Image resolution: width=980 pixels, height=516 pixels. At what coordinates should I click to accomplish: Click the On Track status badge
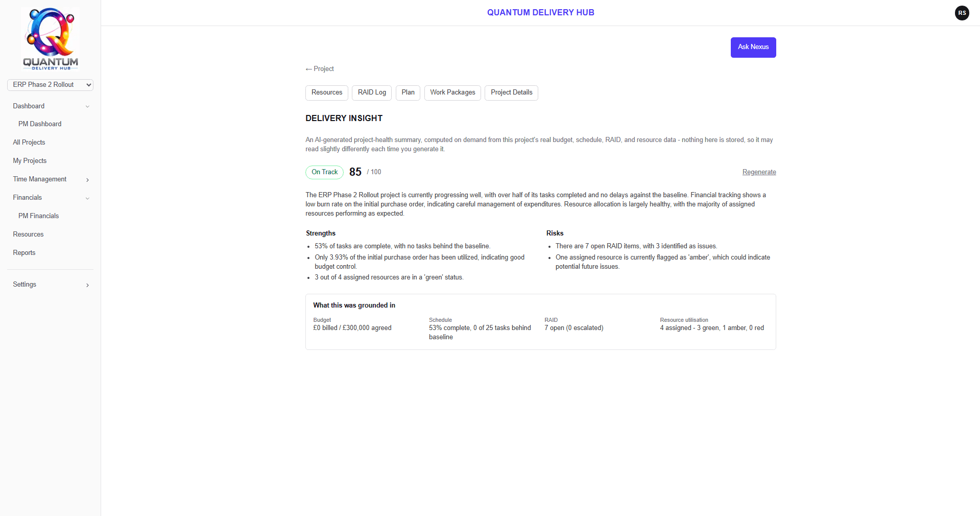point(325,172)
